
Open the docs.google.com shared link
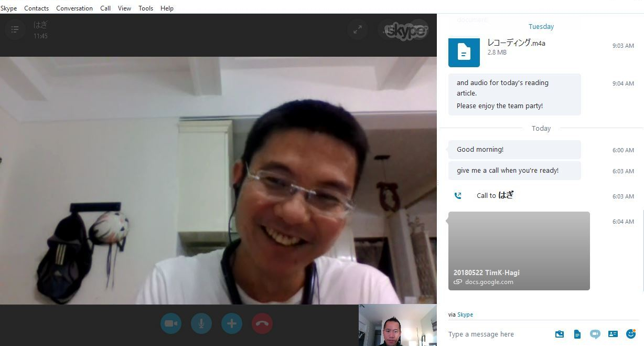[x=489, y=282]
